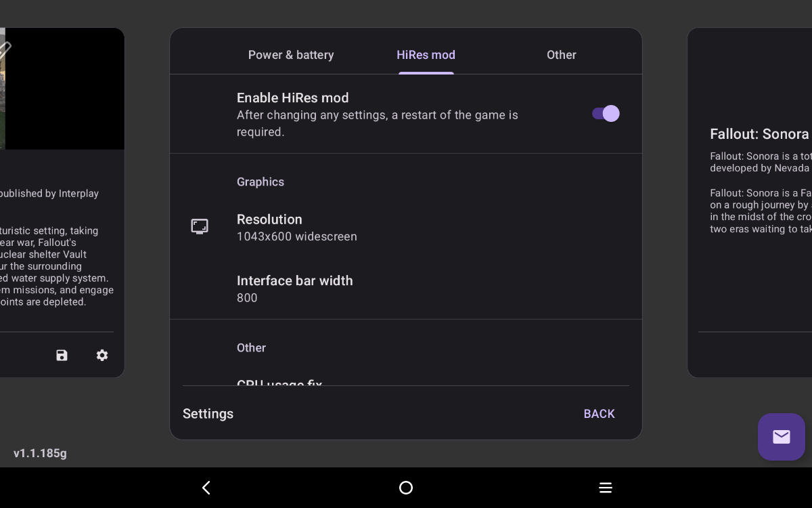Switch to the Power & battery tab

coord(291,55)
